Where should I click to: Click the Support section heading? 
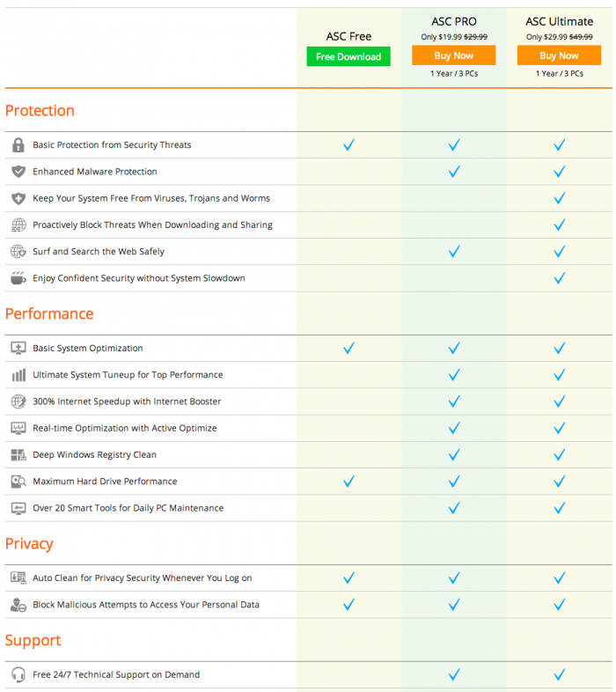[x=33, y=640]
